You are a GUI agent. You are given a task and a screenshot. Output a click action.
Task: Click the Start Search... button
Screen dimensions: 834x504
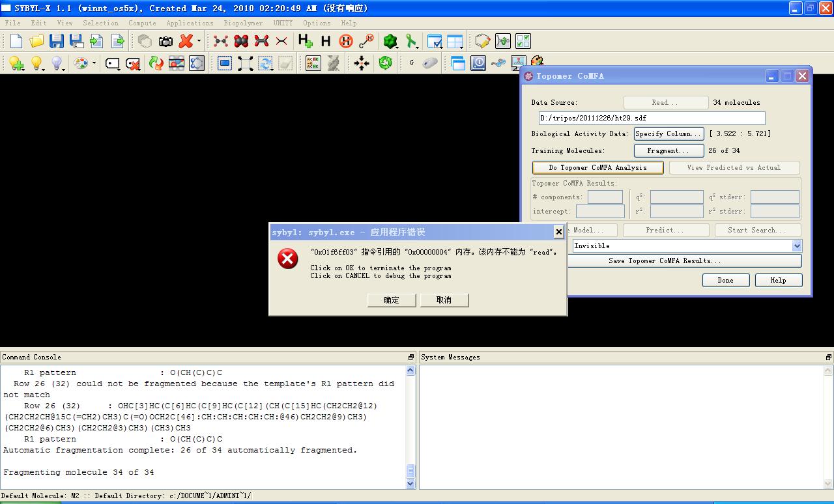(x=756, y=230)
